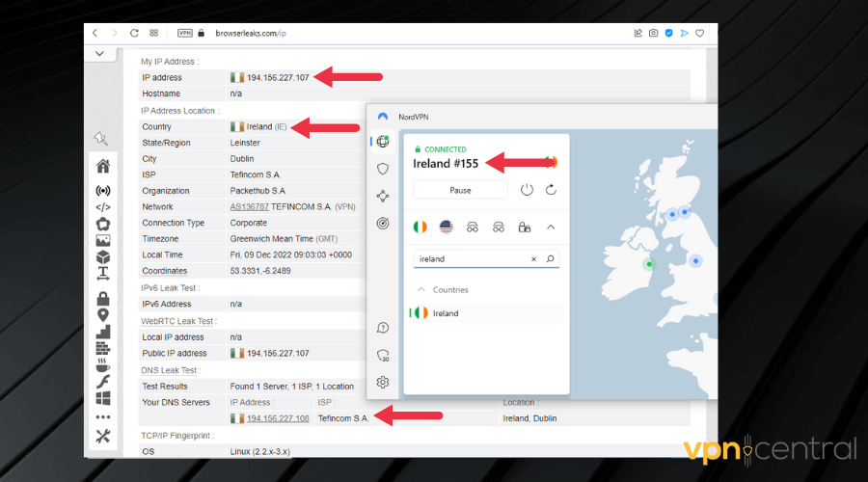
Task: Reload the browserleaks page
Action: (134, 33)
